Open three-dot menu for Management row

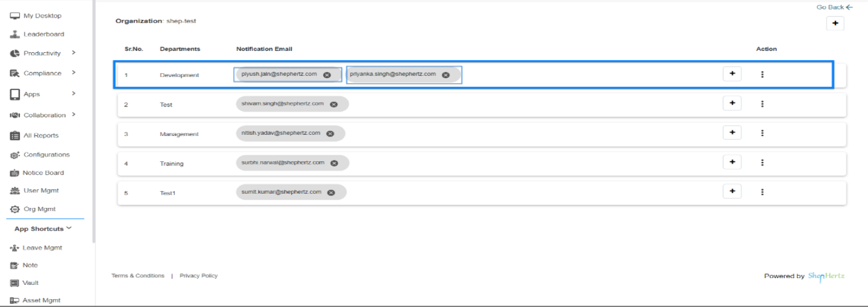[x=763, y=133]
